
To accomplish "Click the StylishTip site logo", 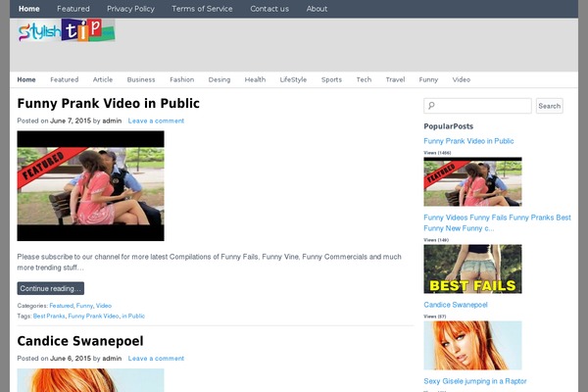I will [x=67, y=30].
